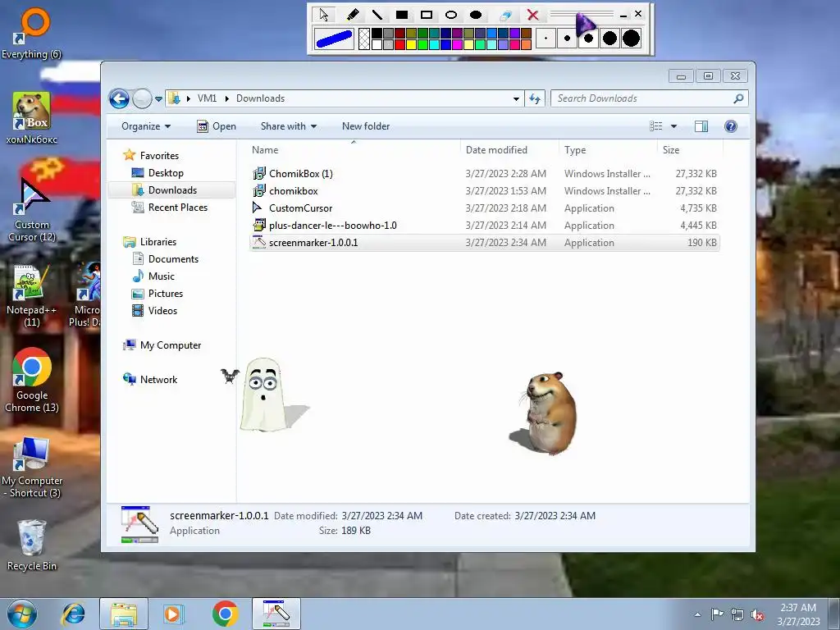Change view with the views icon
The image size is (840, 630).
click(656, 126)
